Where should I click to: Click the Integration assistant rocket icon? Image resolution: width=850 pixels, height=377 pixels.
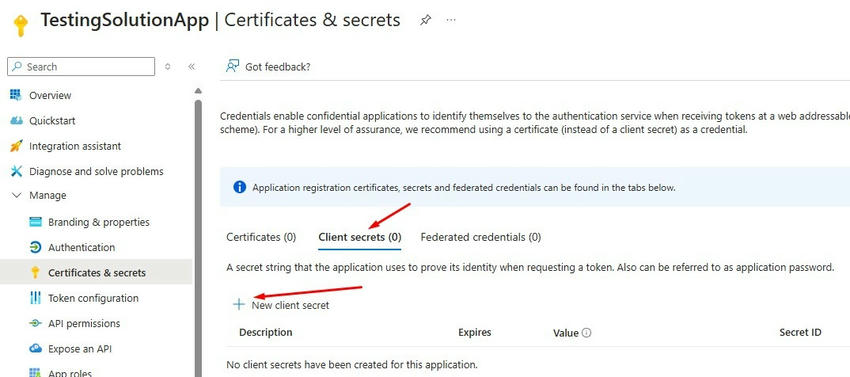pos(16,146)
